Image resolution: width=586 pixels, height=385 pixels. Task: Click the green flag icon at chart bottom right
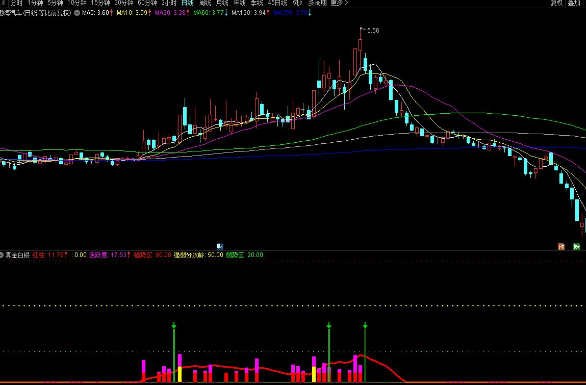tap(577, 246)
